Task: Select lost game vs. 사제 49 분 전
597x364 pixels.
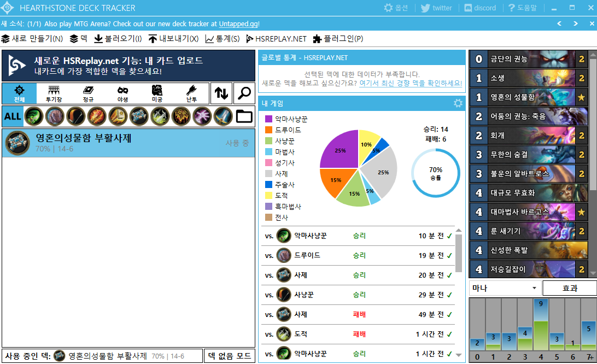Action: (358, 314)
